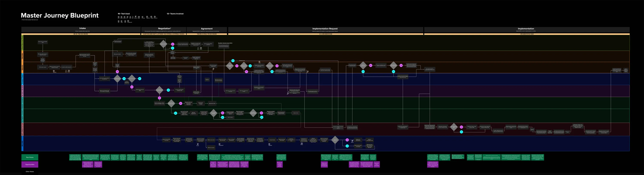Select the PDF icon in the tools legend
This screenshot has height=175, width=644.
pyautogui.click(x=132, y=17)
